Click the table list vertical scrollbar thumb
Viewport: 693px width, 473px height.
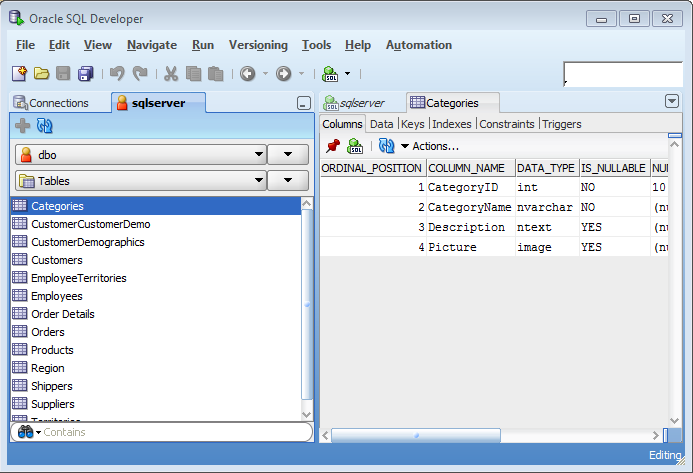(307, 304)
